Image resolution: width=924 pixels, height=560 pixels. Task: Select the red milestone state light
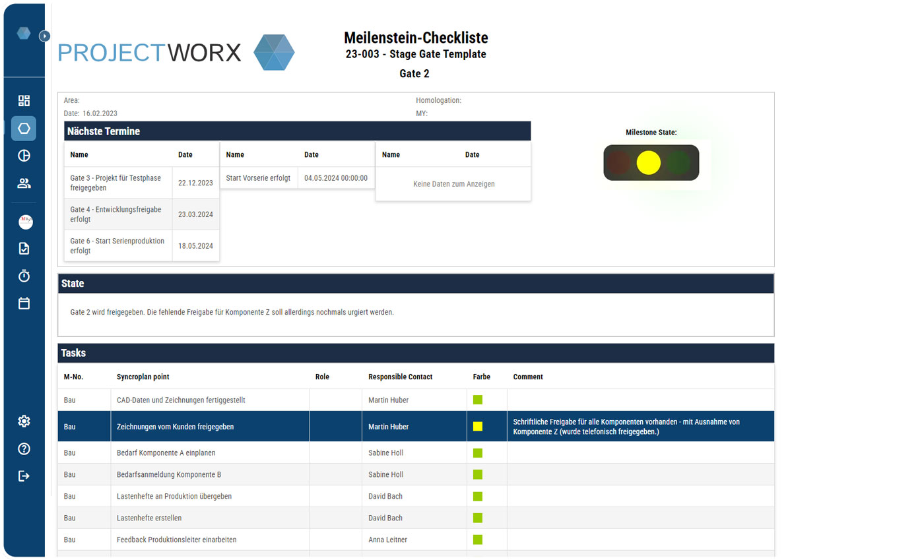(x=618, y=162)
